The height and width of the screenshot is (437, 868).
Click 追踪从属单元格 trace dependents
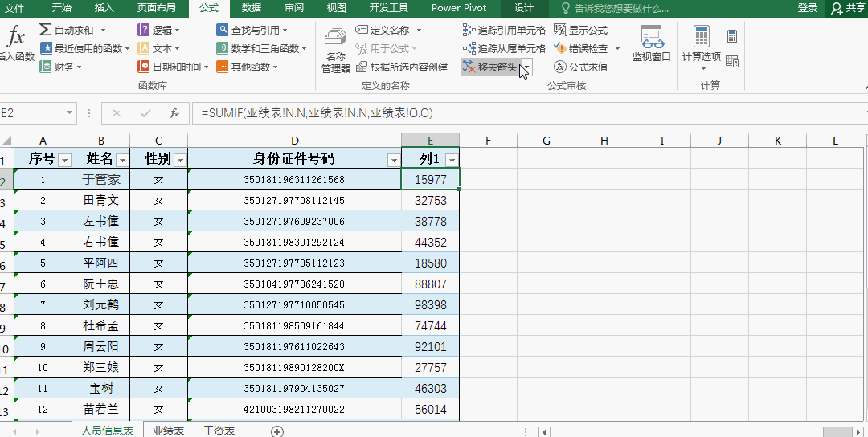[504, 48]
